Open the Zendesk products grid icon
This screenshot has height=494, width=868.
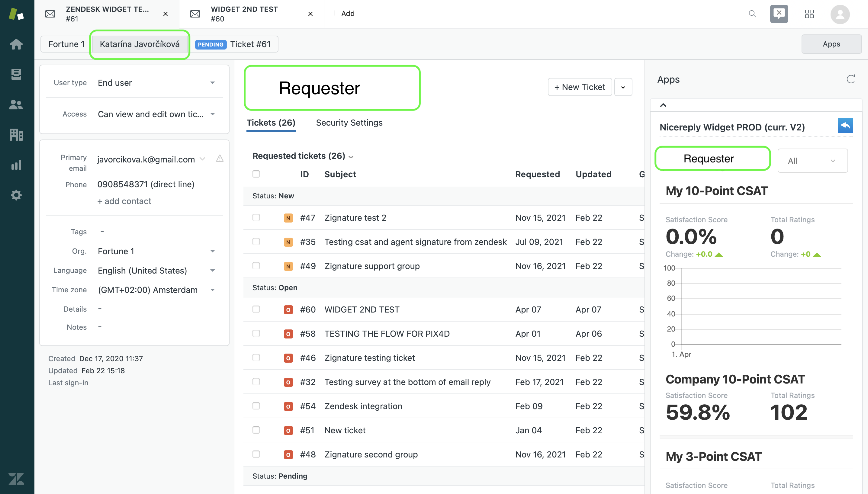(x=809, y=14)
